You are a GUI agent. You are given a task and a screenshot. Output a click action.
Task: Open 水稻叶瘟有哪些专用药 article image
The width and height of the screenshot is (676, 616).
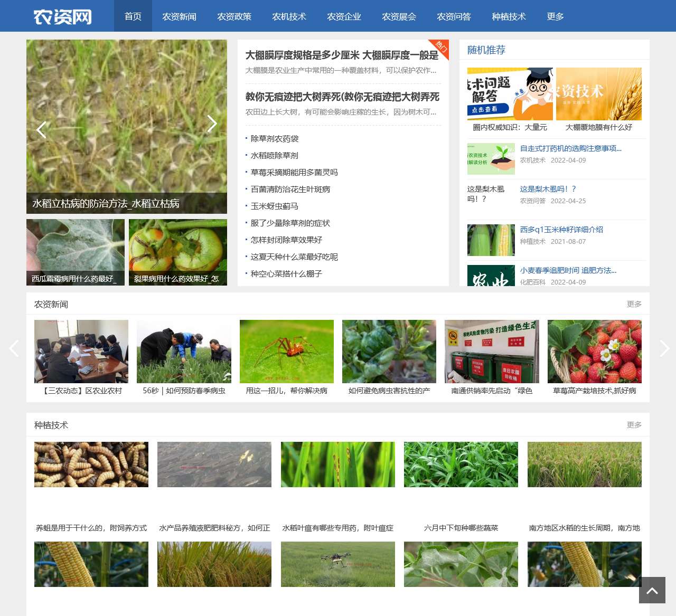click(338, 465)
